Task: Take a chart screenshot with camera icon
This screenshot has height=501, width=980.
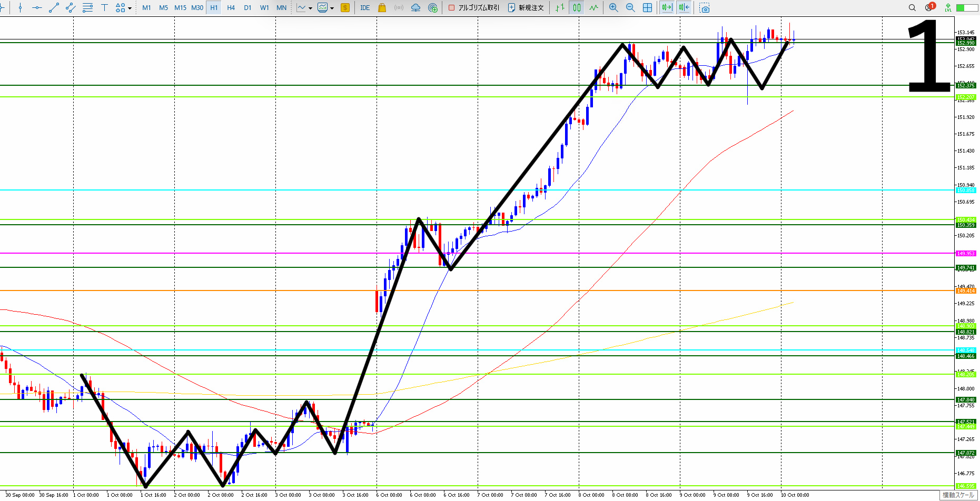Action: [705, 8]
